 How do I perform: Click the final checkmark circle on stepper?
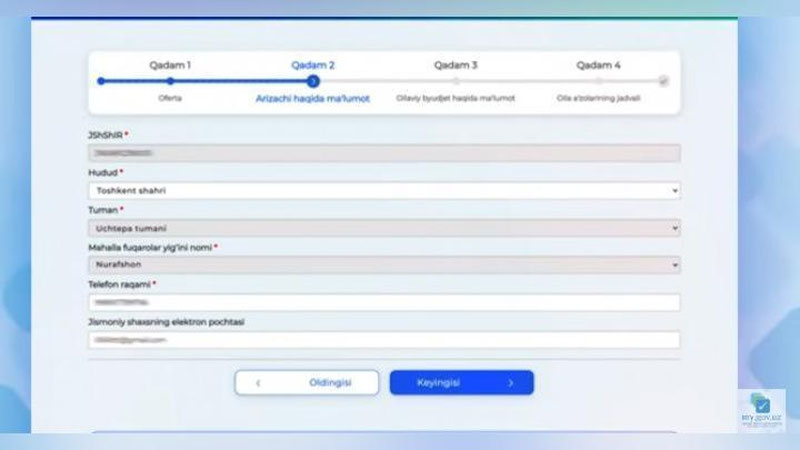click(664, 82)
